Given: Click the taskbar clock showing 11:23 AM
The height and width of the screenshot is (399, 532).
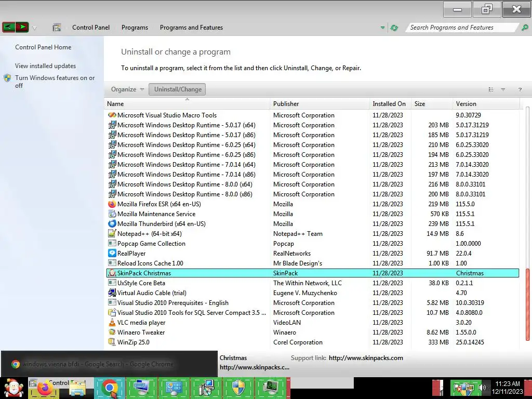Looking at the screenshot, I should [508, 388].
